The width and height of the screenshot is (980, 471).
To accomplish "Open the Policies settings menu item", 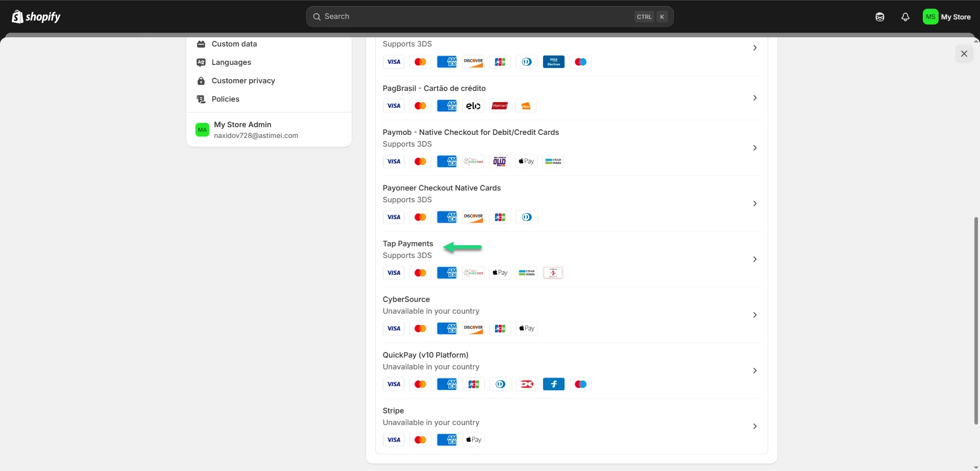I will 226,99.
